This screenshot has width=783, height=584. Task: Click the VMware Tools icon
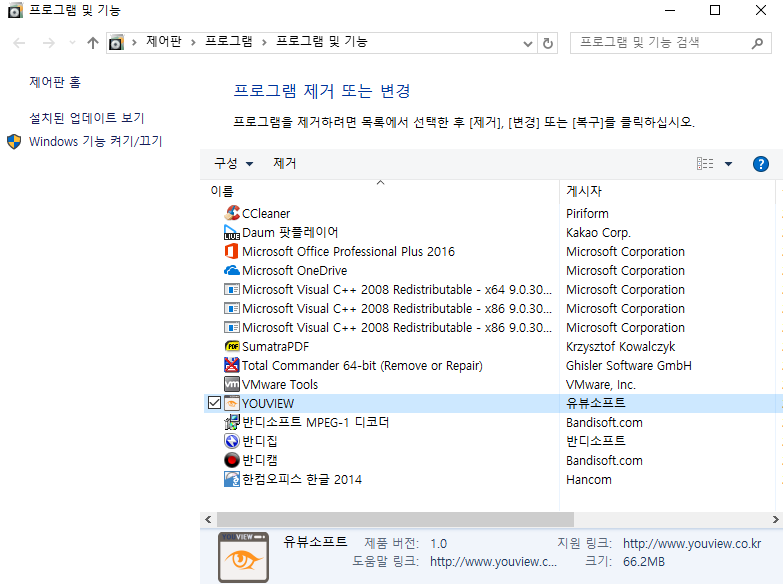[232, 384]
